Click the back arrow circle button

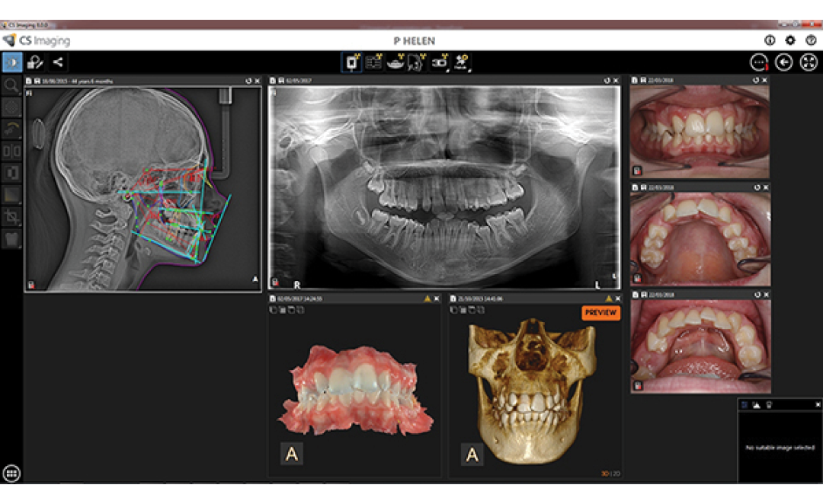click(783, 63)
